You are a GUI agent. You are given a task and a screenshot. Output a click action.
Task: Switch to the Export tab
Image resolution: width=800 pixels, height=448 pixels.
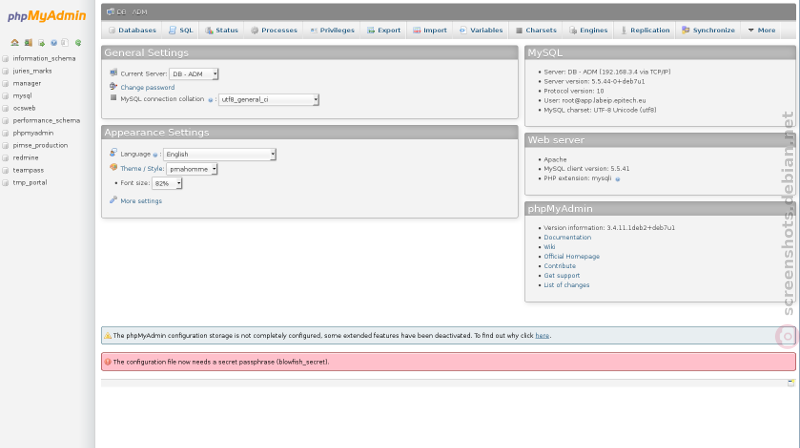(x=384, y=30)
